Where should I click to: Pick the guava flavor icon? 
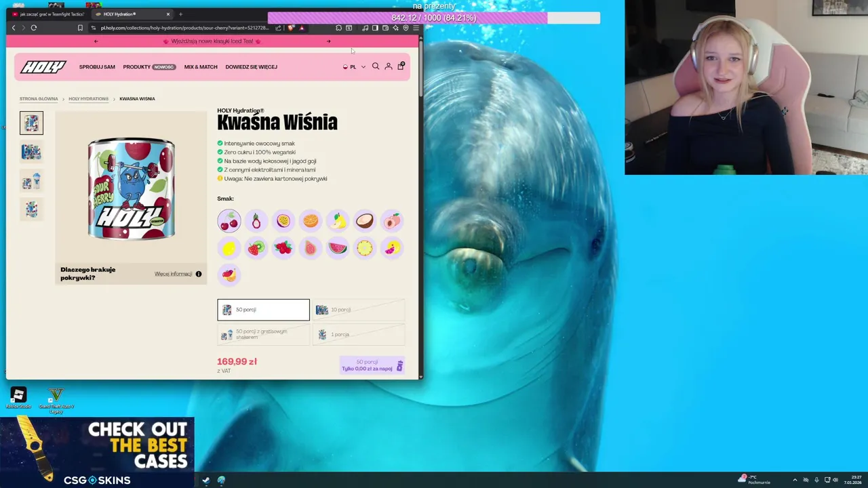pos(311,248)
